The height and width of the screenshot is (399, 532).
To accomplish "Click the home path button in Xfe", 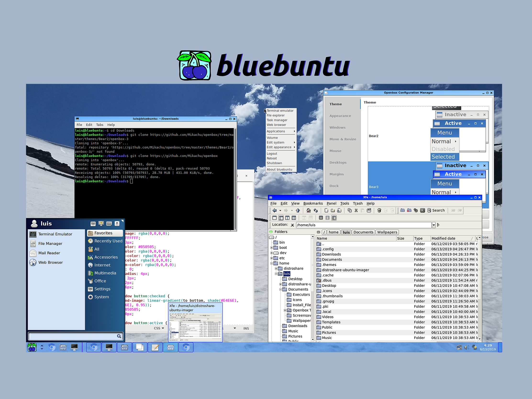I will click(333, 232).
